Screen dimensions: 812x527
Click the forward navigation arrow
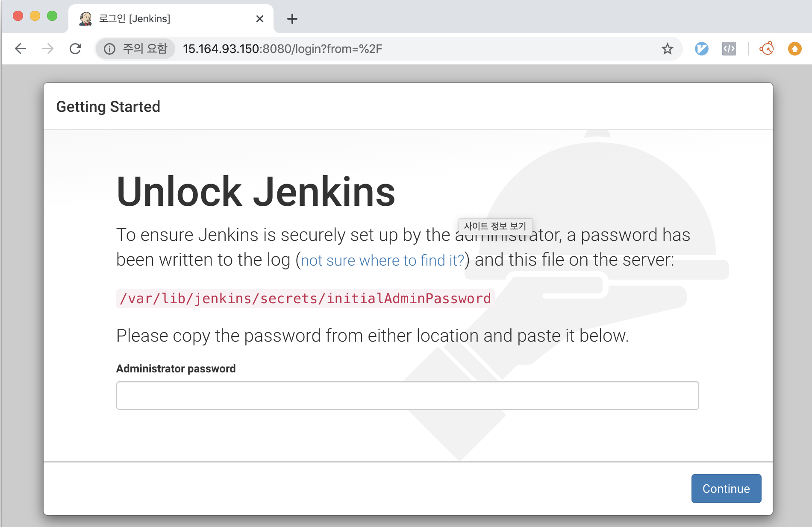click(x=48, y=49)
